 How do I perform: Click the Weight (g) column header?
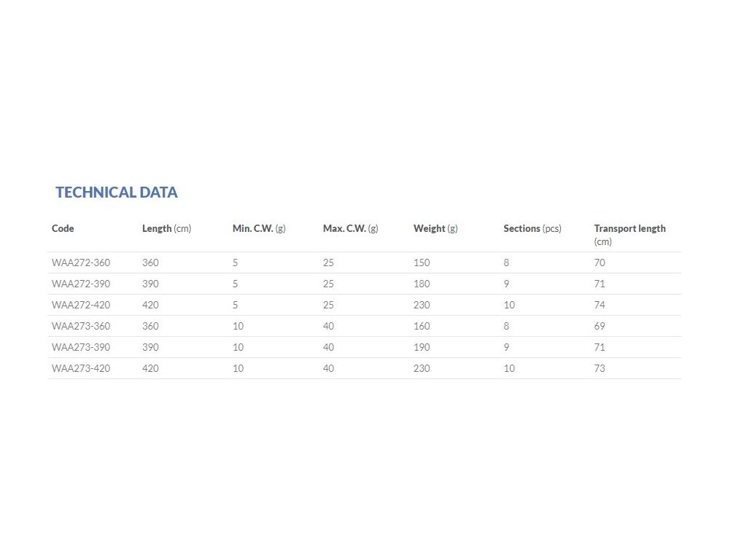point(436,228)
